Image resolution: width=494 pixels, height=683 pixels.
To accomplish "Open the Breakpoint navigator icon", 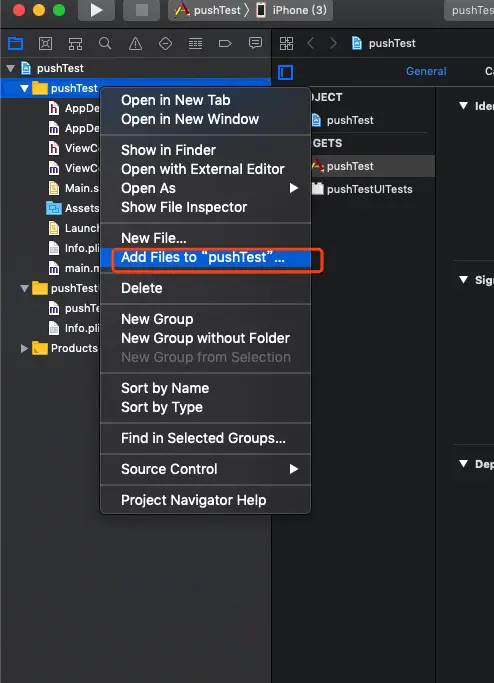I will [x=225, y=43].
